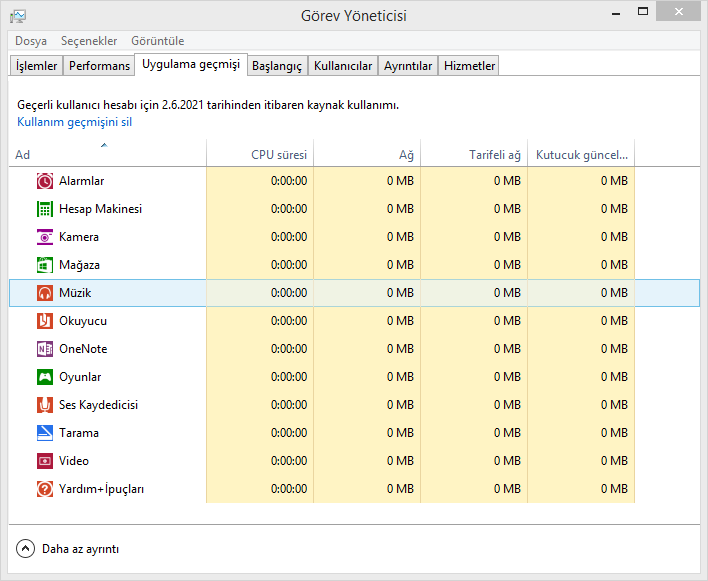Select the Yardım+İpuçları row name
This screenshot has height=581, width=708.
tap(102, 489)
